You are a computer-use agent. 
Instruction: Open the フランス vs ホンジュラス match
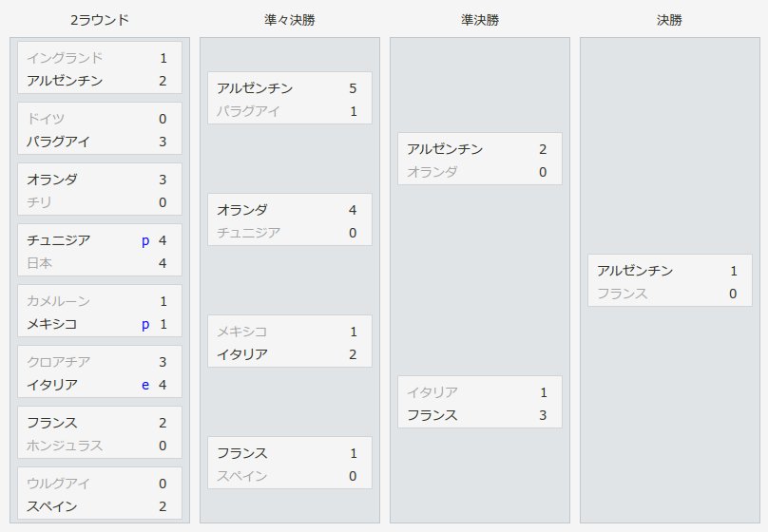[x=100, y=432]
